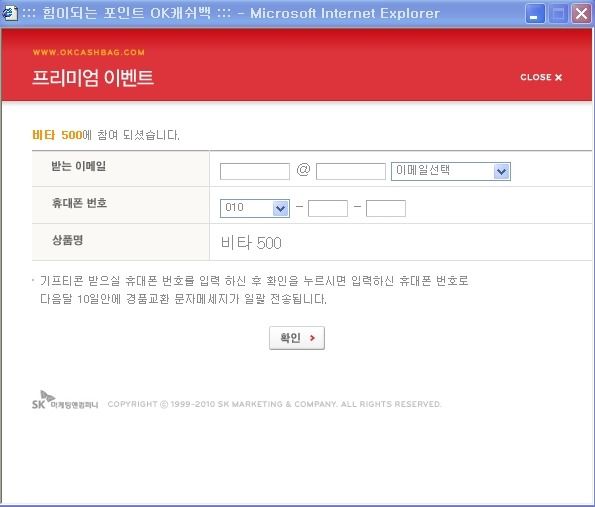Image resolution: width=595 pixels, height=507 pixels.
Task: Click the SK 마케팅앤컴퍼니 logo
Action: (65, 400)
